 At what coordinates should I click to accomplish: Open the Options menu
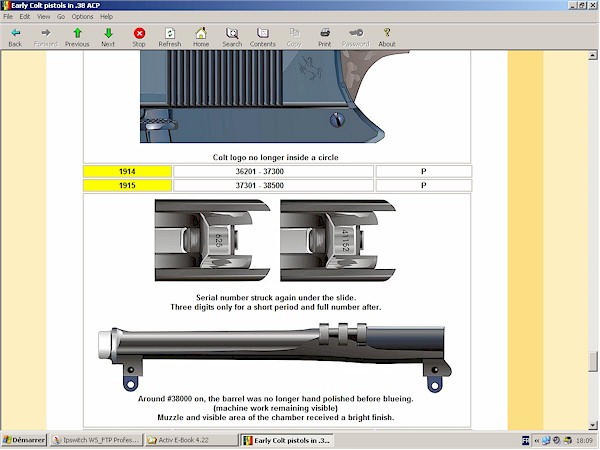(82, 16)
